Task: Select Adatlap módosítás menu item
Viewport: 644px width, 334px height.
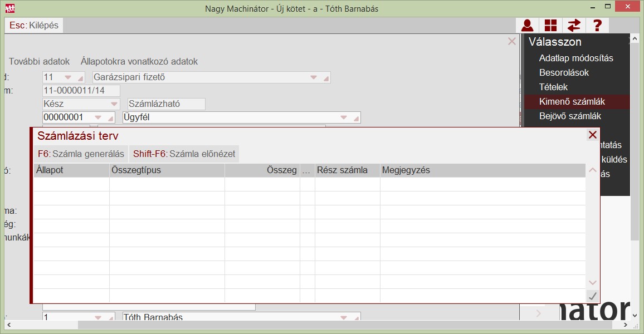Action: pyautogui.click(x=576, y=58)
